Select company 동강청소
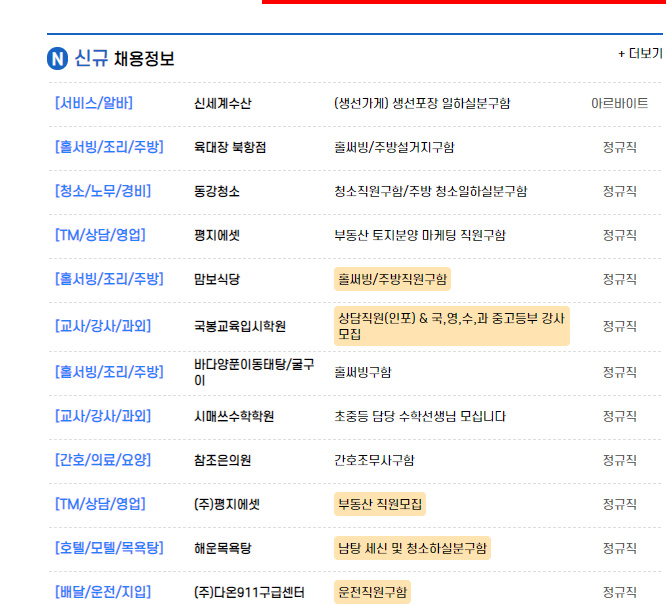Image resolution: width=666 pixels, height=606 pixels. click(217, 191)
